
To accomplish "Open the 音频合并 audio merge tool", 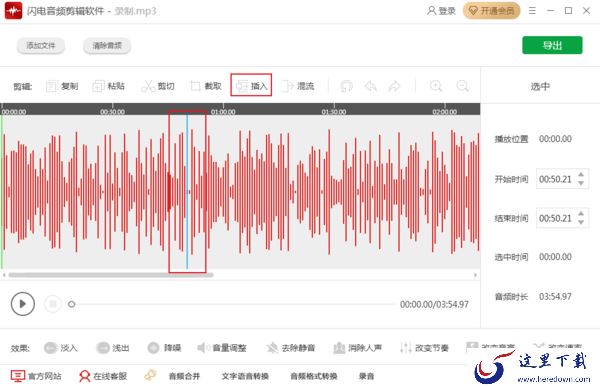I will point(184,376).
